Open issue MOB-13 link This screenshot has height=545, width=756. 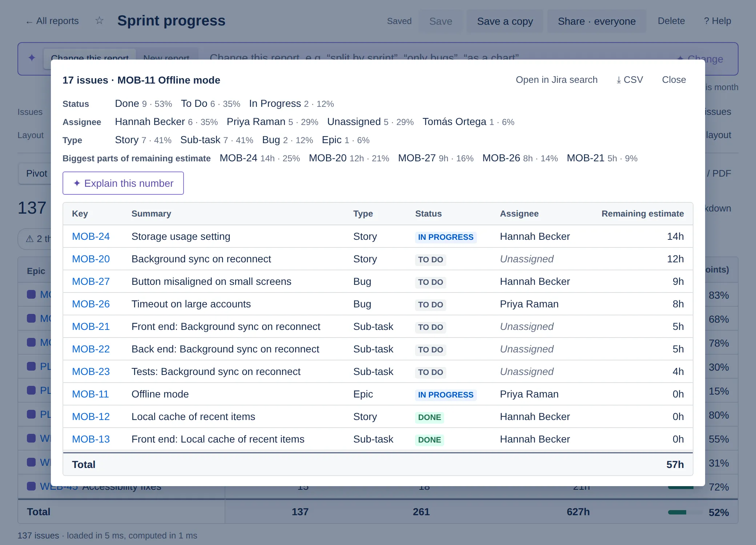[91, 439]
